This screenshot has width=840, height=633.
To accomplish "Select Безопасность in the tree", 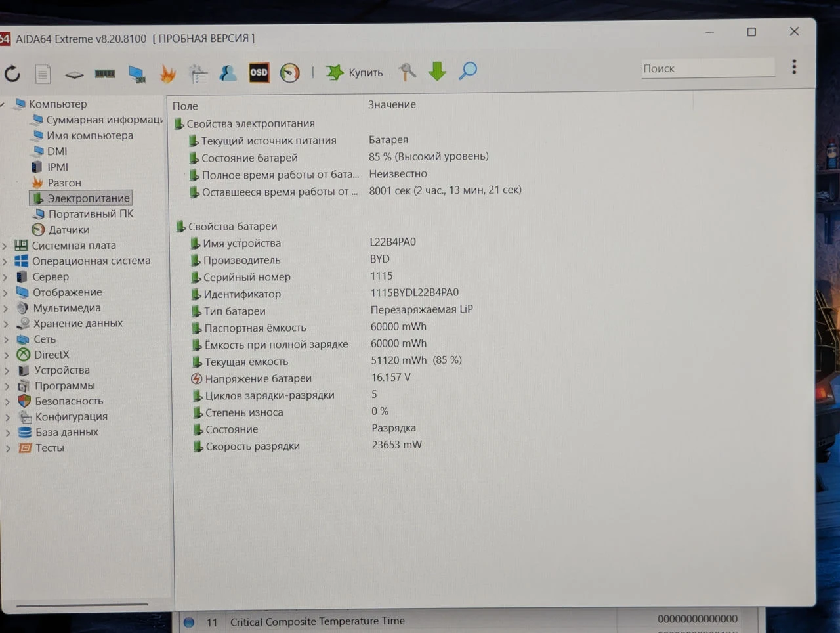I will point(60,401).
